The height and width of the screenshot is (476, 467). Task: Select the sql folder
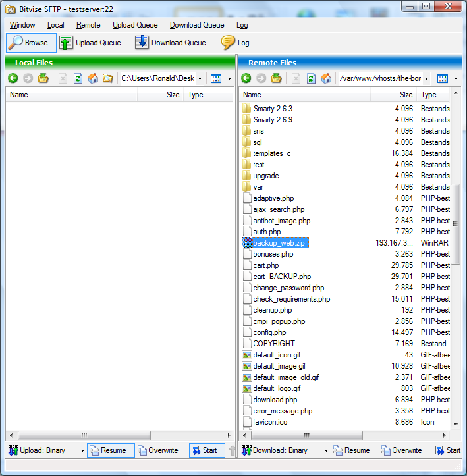(258, 142)
